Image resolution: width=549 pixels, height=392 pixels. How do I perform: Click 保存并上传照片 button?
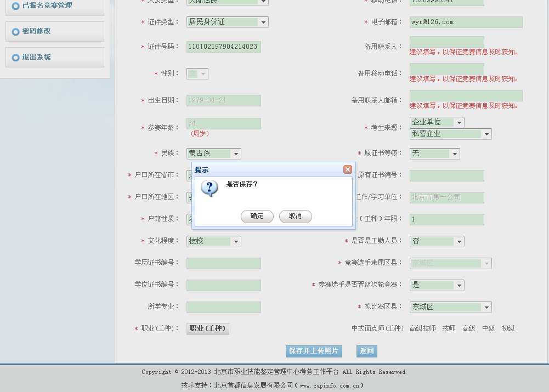pyautogui.click(x=314, y=351)
